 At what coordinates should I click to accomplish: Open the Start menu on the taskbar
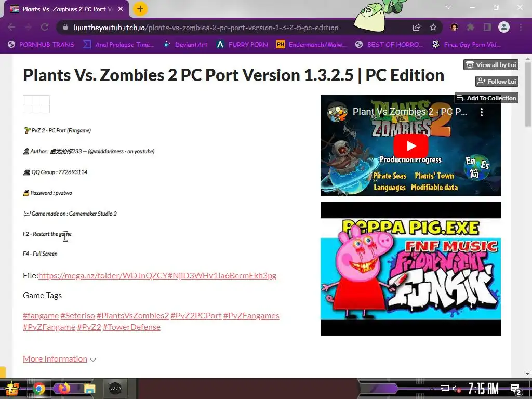coord(12,389)
